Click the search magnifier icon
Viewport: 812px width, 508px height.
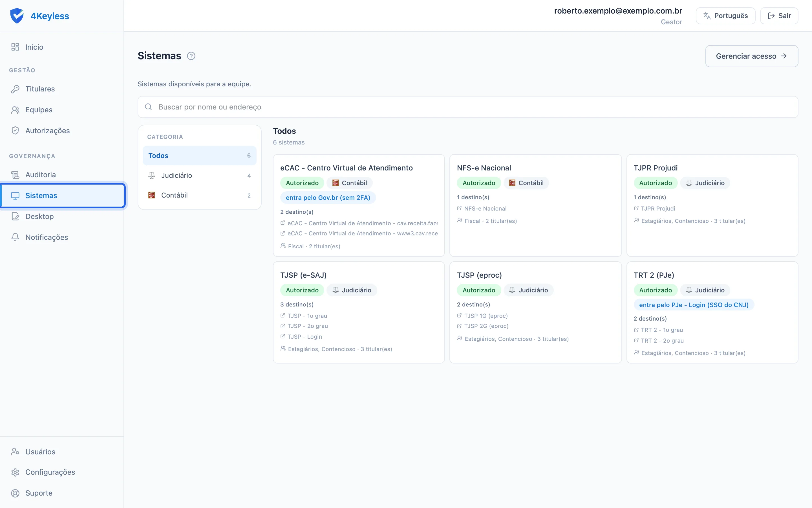click(x=148, y=107)
